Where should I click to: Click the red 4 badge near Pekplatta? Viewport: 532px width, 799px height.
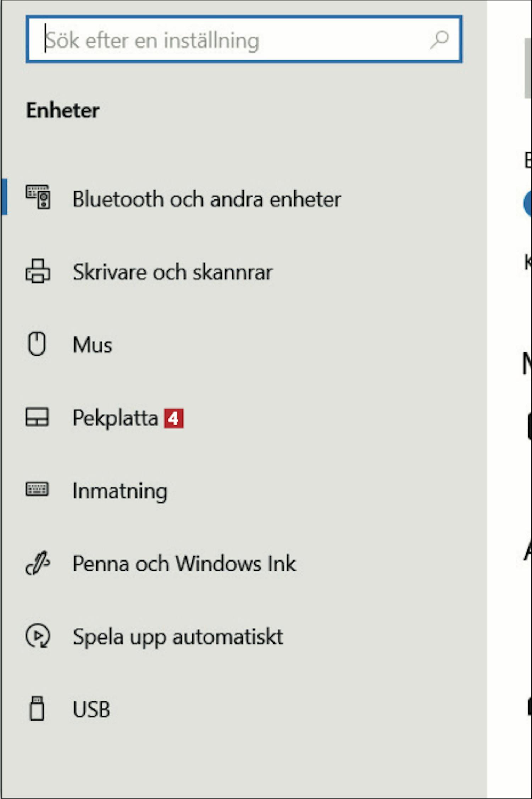pyautogui.click(x=174, y=418)
